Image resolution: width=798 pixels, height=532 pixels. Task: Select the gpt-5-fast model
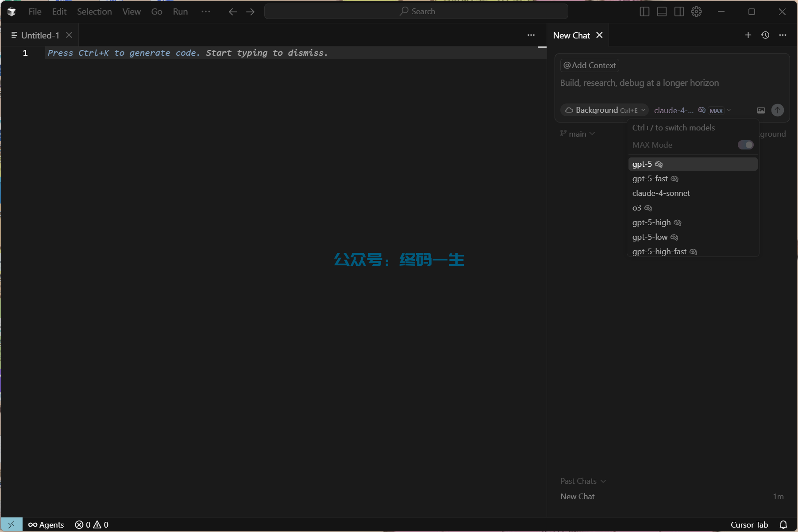(x=693, y=179)
